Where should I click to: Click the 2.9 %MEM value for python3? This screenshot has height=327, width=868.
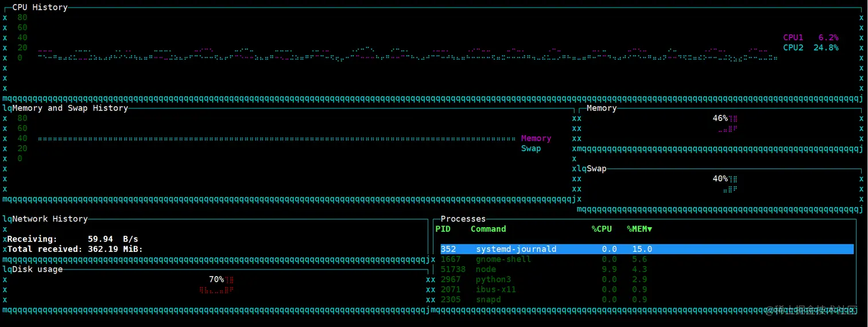640,279
